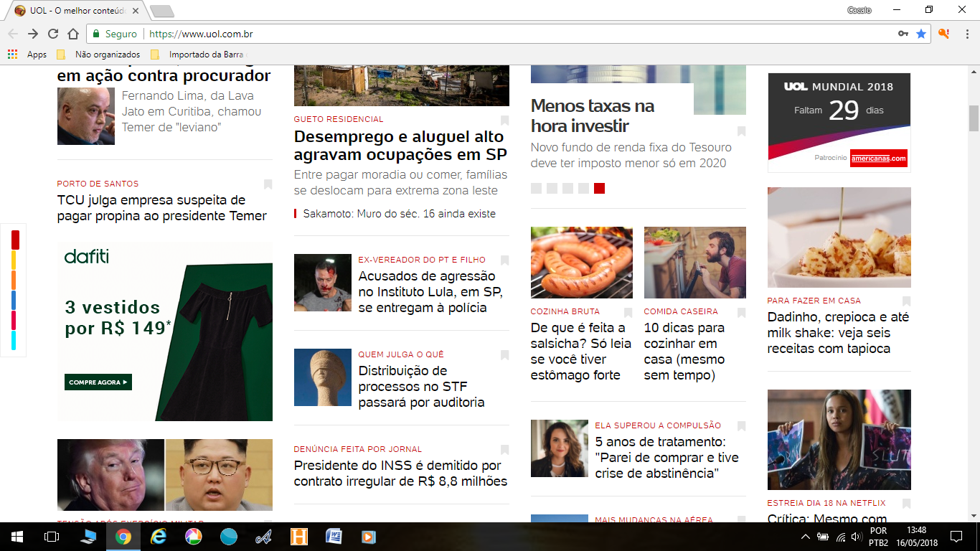
Task: Click the Home button in Chrome toolbar
Action: (73, 34)
